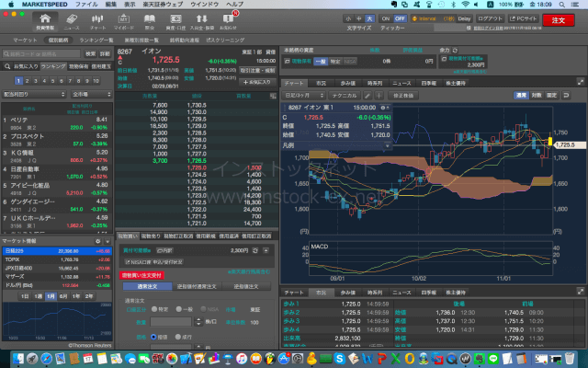Open the 配当利回り ranking type dropdown
Viewport: 588px width, 368px height.
[x=35, y=94]
